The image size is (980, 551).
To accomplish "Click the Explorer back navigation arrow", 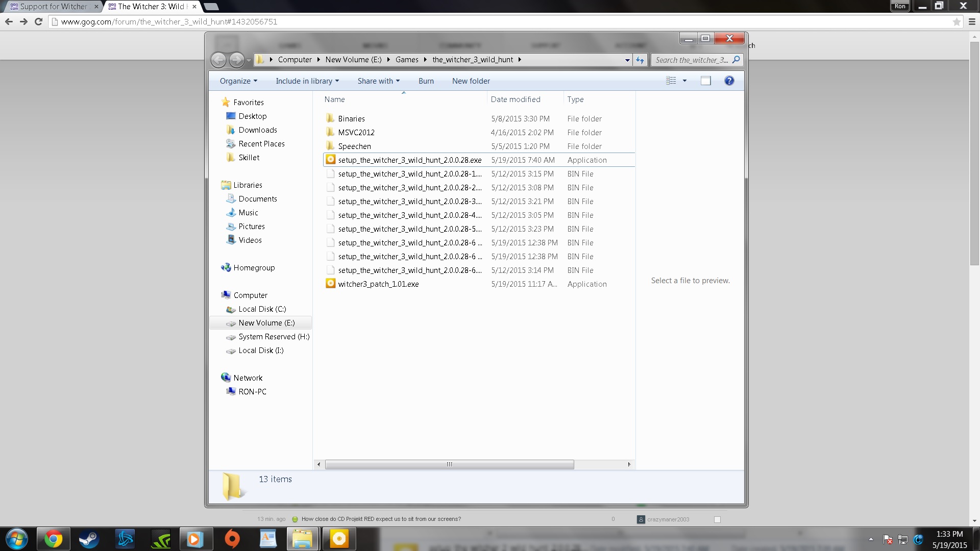I will (218, 60).
